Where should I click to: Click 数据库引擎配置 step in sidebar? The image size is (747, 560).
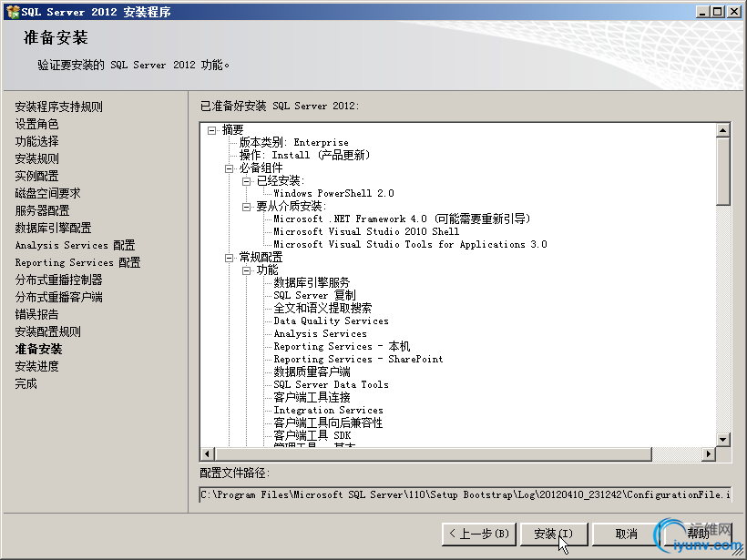coord(53,228)
